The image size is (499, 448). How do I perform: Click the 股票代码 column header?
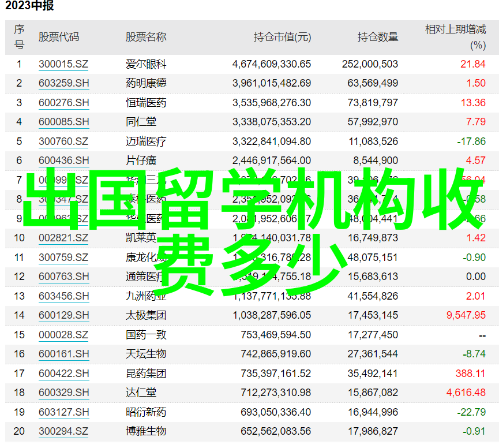59,38
